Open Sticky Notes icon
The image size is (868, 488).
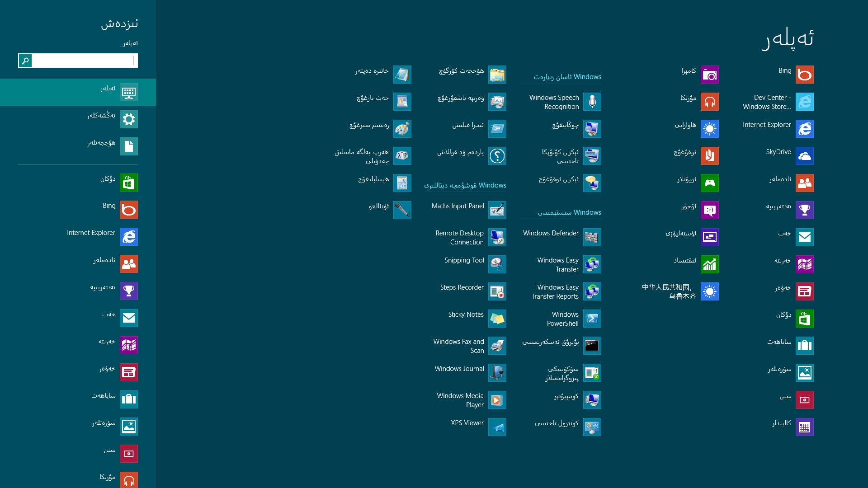tap(497, 319)
